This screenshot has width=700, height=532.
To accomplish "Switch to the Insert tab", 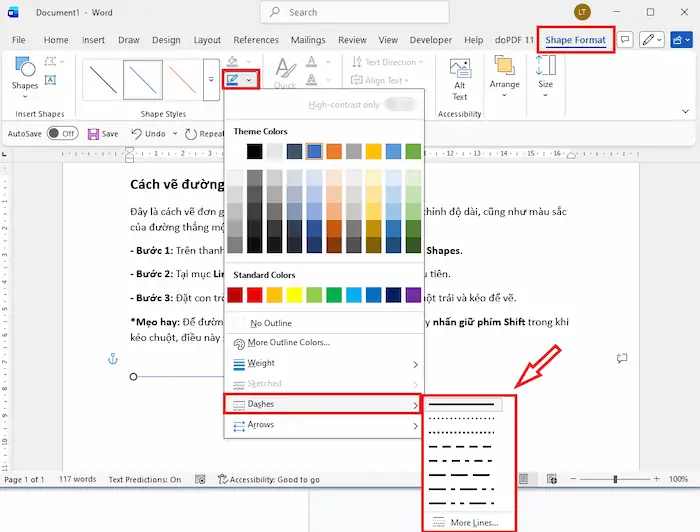I will click(93, 40).
